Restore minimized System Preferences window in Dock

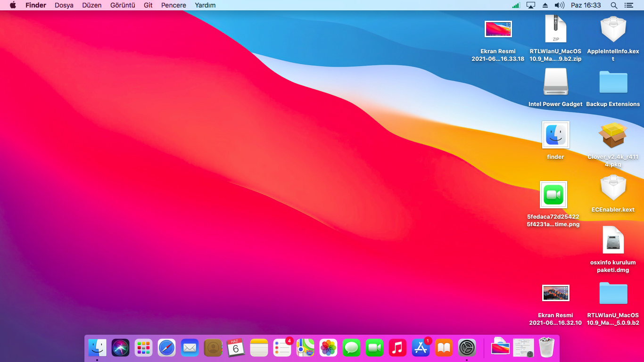pyautogui.click(x=523, y=348)
